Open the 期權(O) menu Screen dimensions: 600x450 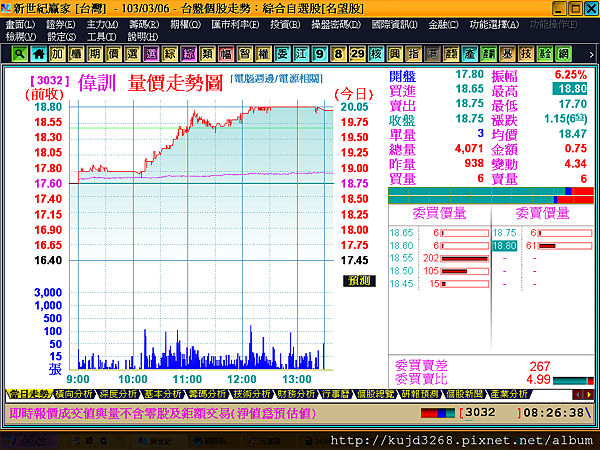[186, 24]
